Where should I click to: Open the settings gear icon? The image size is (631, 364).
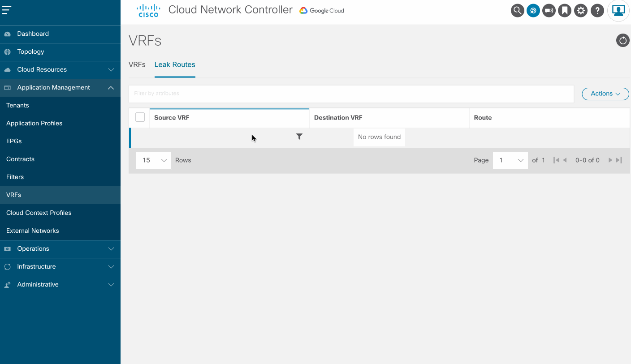pyautogui.click(x=581, y=11)
